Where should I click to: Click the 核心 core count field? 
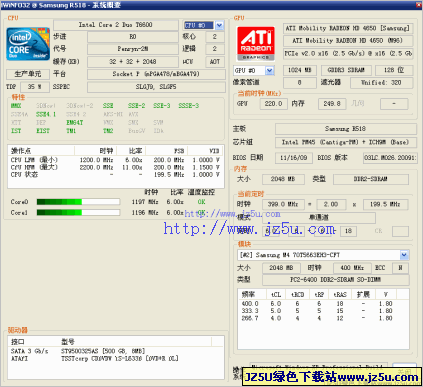point(215,37)
